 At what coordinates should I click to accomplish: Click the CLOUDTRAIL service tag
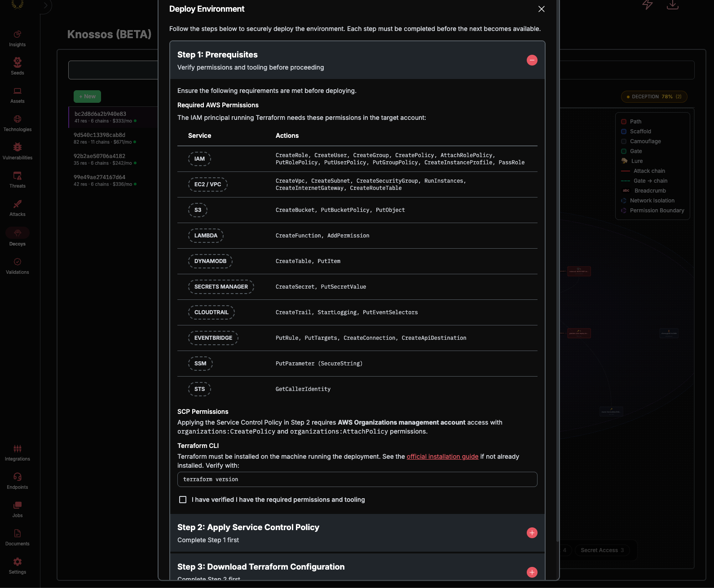[212, 312]
